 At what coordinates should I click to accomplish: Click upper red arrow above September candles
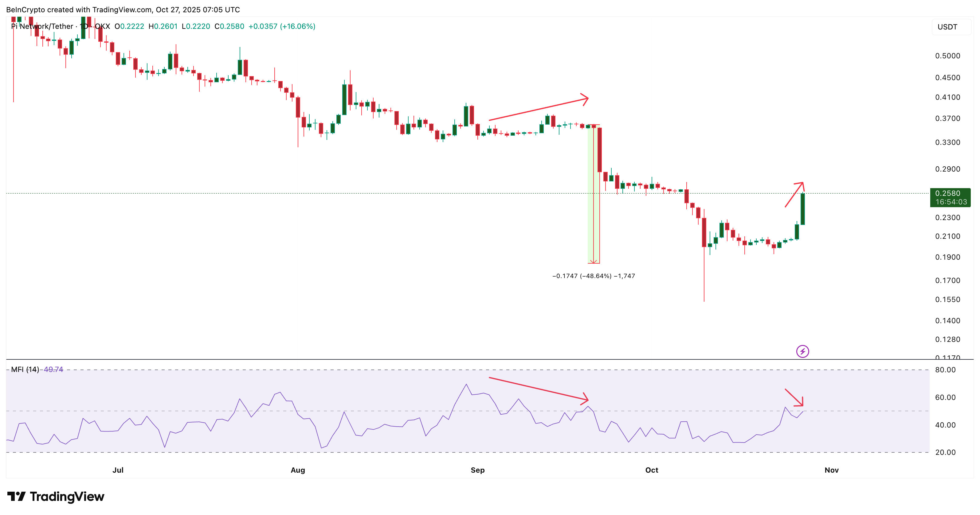(538, 110)
